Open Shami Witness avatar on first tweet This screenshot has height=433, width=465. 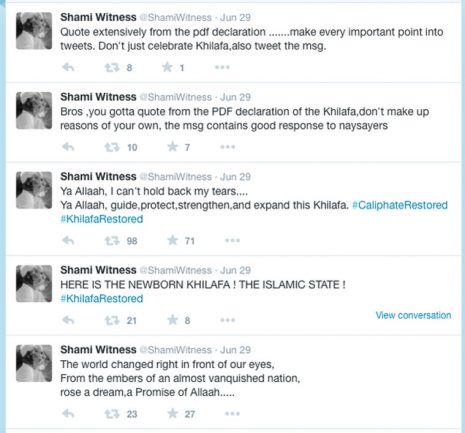tap(34, 31)
